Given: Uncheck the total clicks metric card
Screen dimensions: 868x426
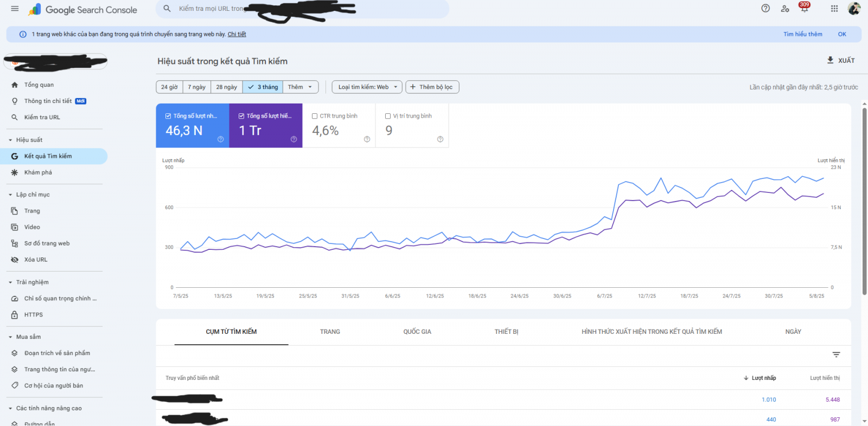Looking at the screenshot, I should pyautogui.click(x=169, y=116).
